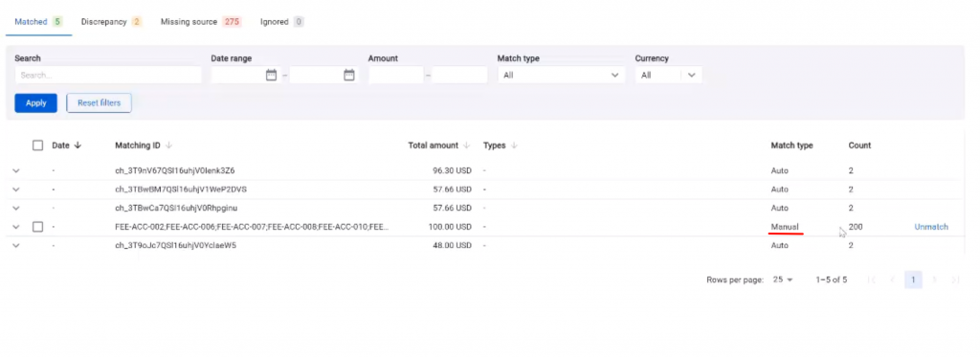Expand row ch_3T9nV67QSl16uhjV0Ienk3Z6

pyautogui.click(x=16, y=170)
